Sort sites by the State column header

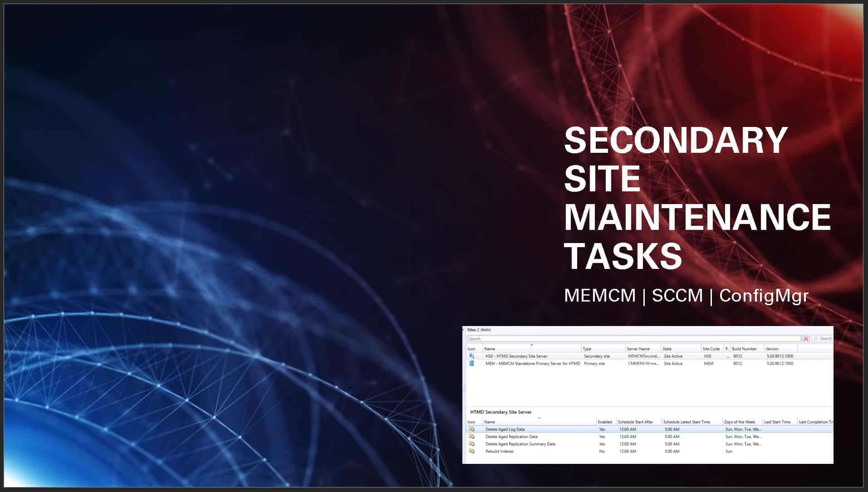pos(681,349)
